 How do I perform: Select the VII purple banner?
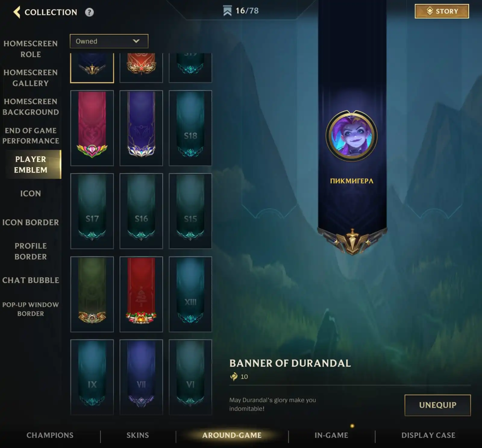tap(141, 377)
